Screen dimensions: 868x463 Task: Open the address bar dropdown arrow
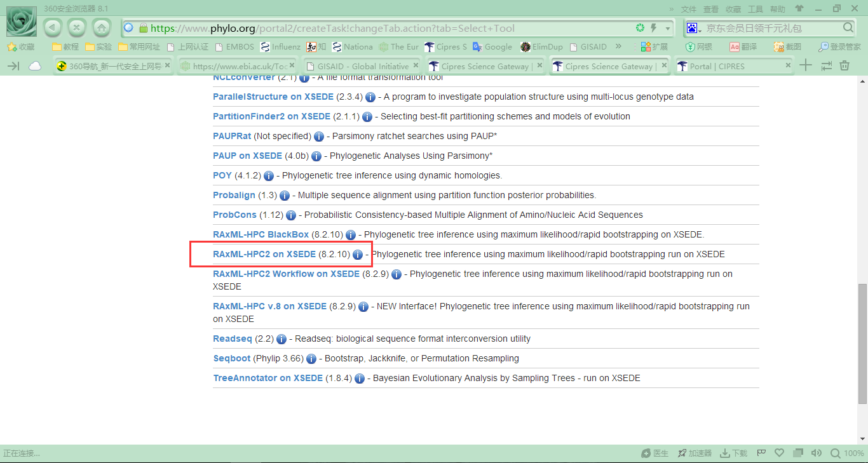668,29
